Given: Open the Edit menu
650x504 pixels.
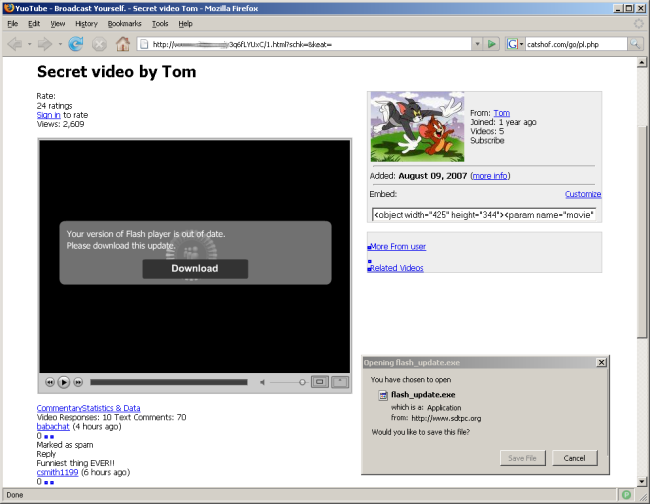Looking at the screenshot, I should click(34, 24).
